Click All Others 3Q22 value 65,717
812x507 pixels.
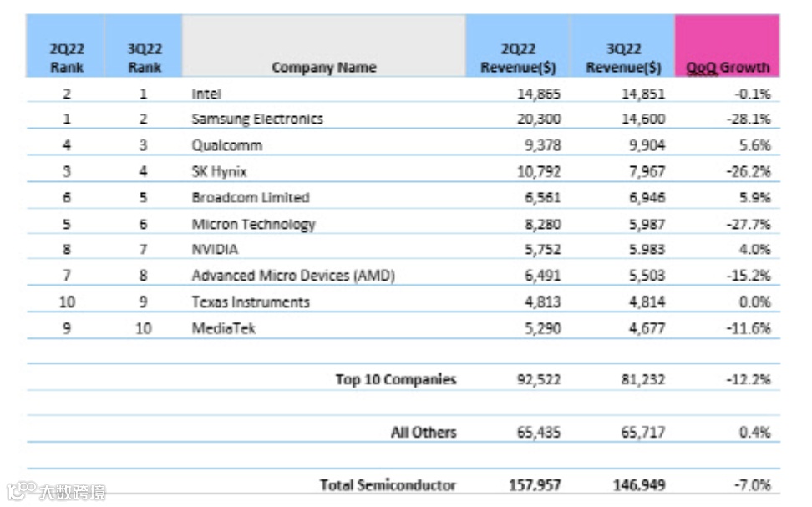[643, 433]
